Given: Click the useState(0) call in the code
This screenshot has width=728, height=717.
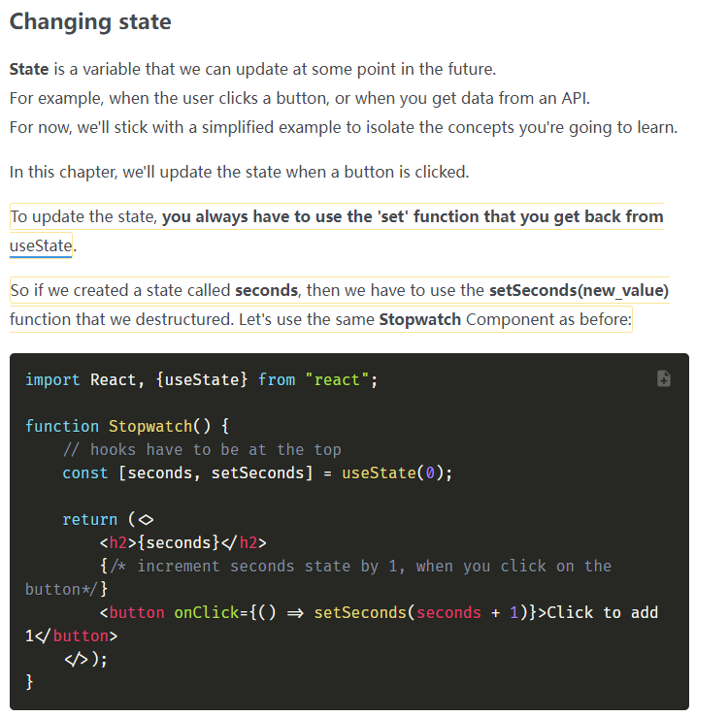Looking at the screenshot, I should click(396, 473).
